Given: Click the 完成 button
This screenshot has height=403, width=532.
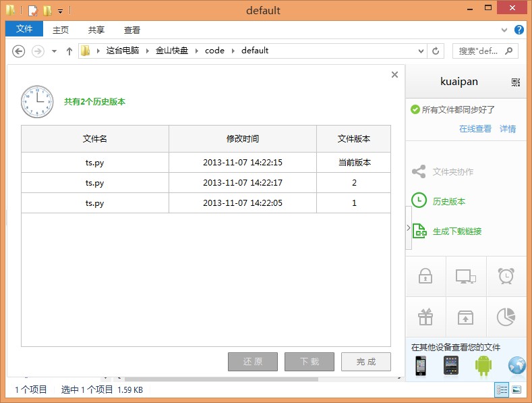Looking at the screenshot, I should (x=365, y=361).
